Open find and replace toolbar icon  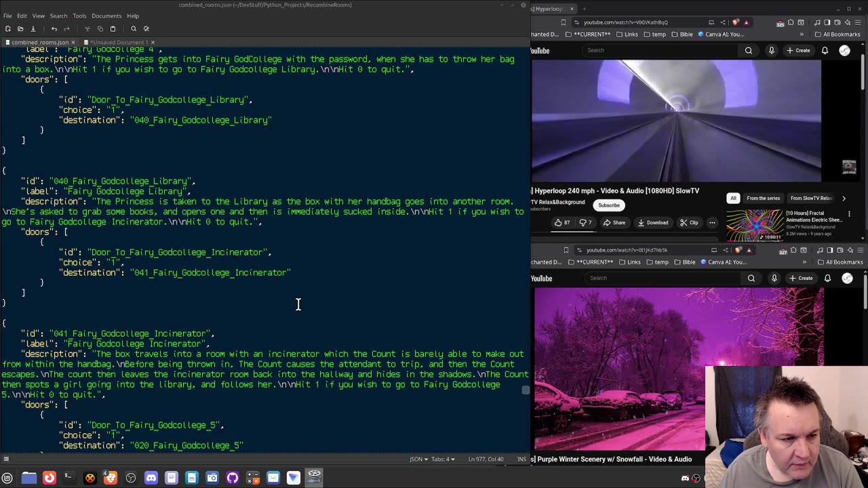point(146,28)
